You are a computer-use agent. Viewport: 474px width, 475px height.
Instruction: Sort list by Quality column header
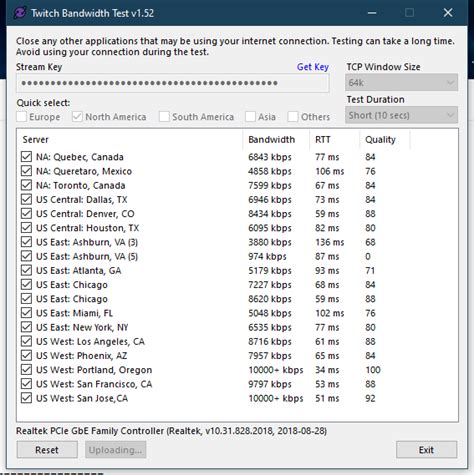pyautogui.click(x=385, y=139)
